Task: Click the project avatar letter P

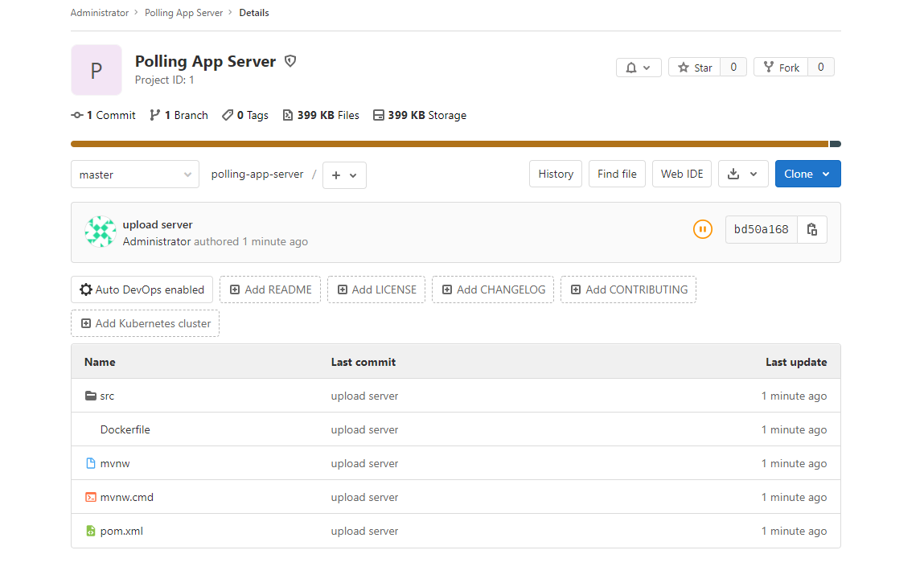Action: click(97, 70)
